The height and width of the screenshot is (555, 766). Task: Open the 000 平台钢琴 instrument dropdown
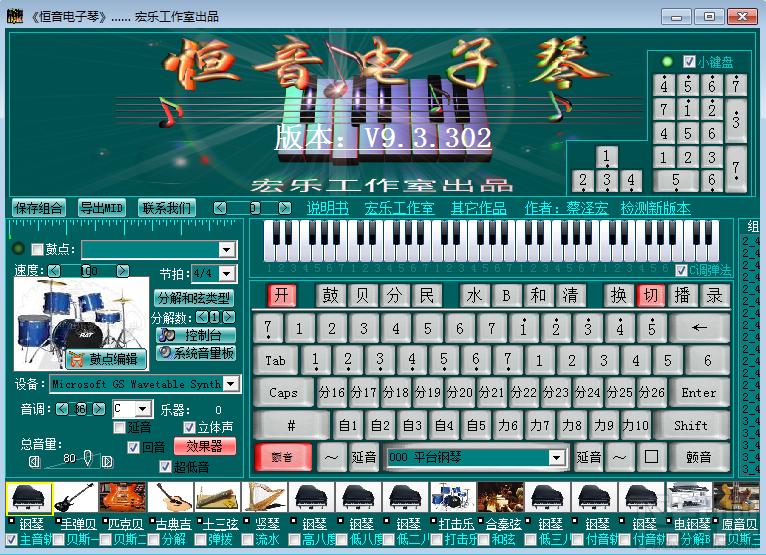[x=556, y=457]
